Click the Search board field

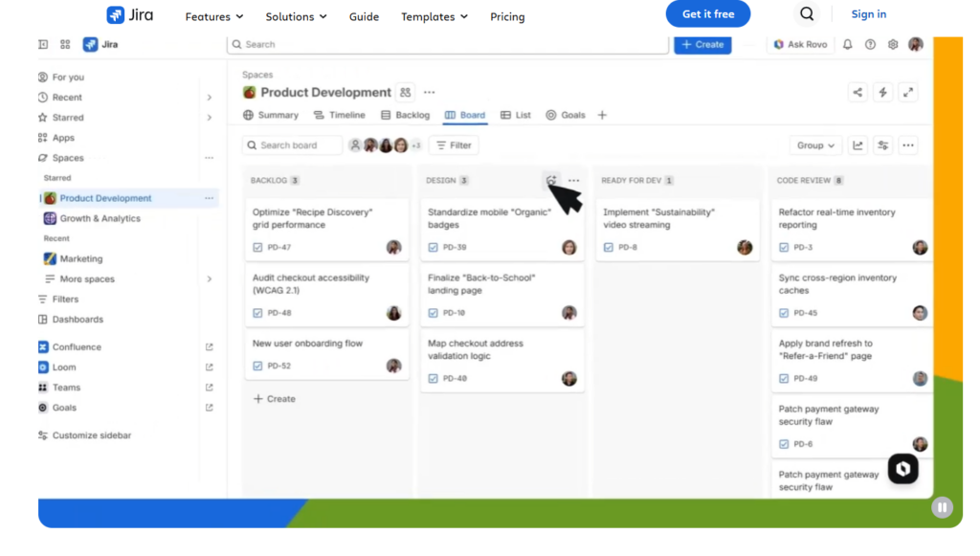tap(293, 145)
